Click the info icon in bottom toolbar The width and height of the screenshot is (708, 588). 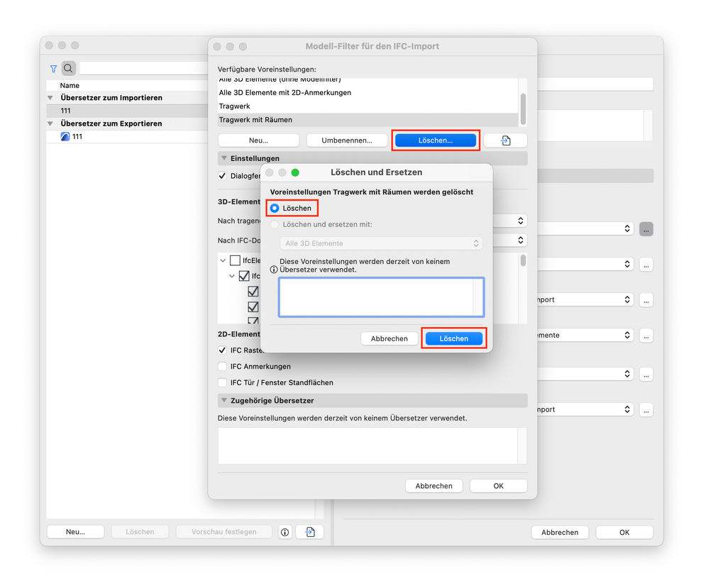pyautogui.click(x=285, y=532)
